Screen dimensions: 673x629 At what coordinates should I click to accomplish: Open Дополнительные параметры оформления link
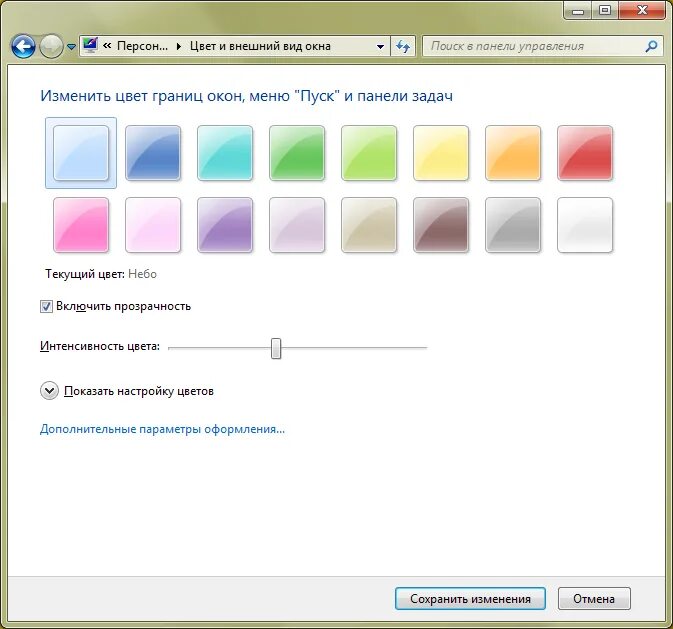[x=162, y=429]
